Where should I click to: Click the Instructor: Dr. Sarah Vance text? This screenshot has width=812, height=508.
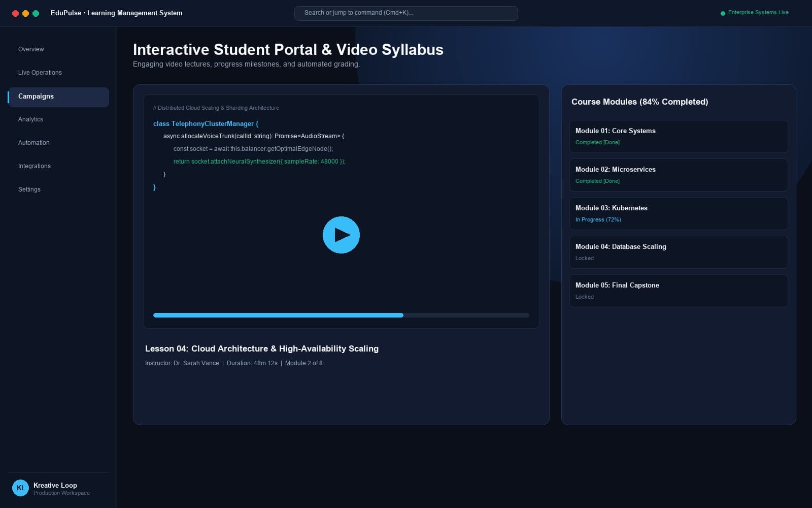click(182, 363)
